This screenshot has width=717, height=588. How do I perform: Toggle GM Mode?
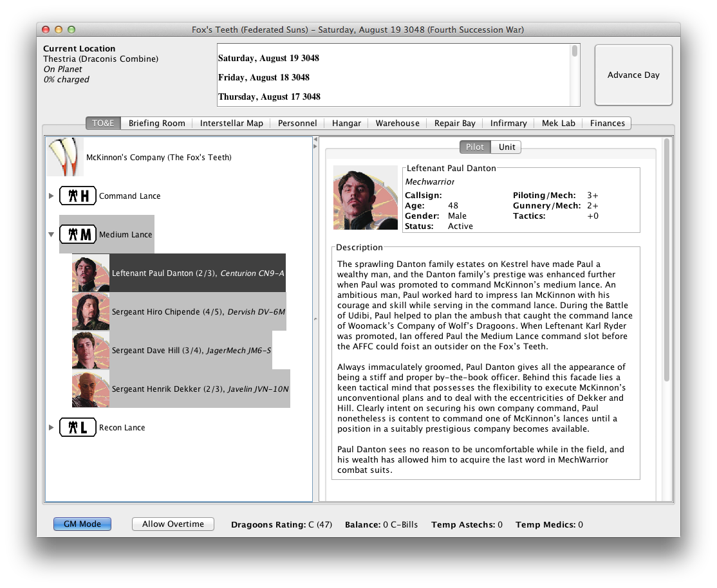tap(82, 524)
